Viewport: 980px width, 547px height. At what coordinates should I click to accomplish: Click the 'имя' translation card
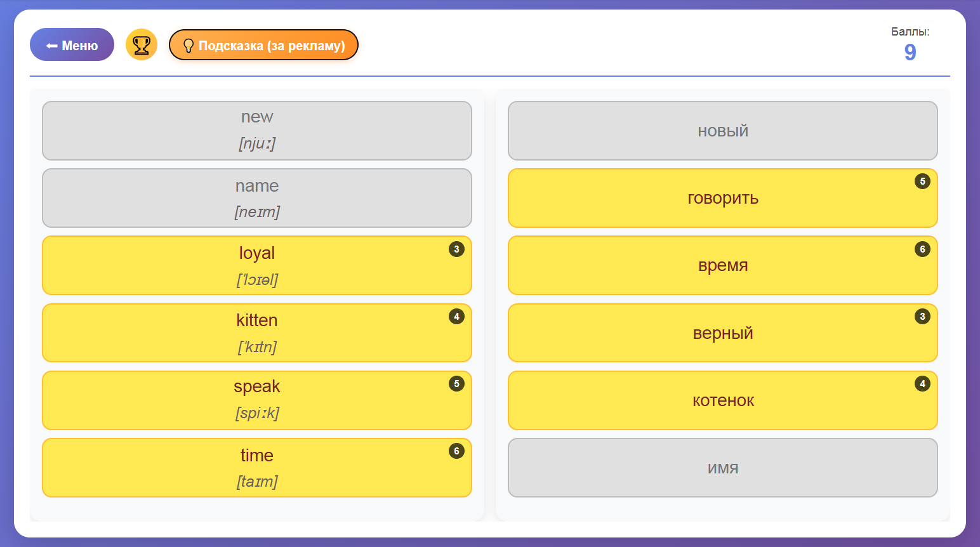(722, 467)
